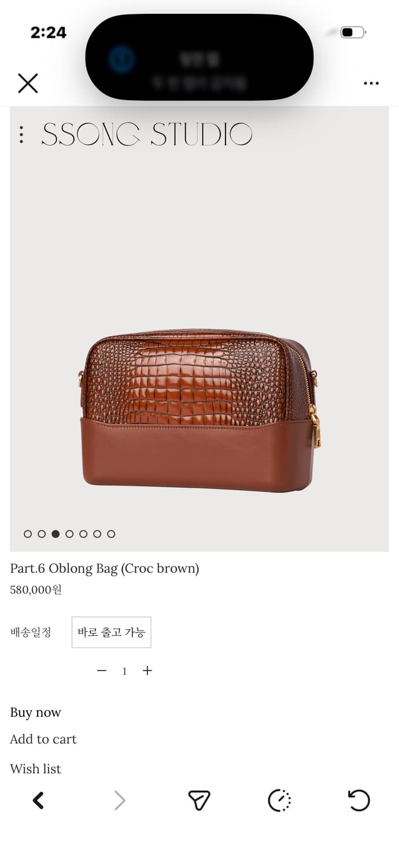Tap the browser forward arrow
Screen dimensions: 399x868
[x=119, y=800]
